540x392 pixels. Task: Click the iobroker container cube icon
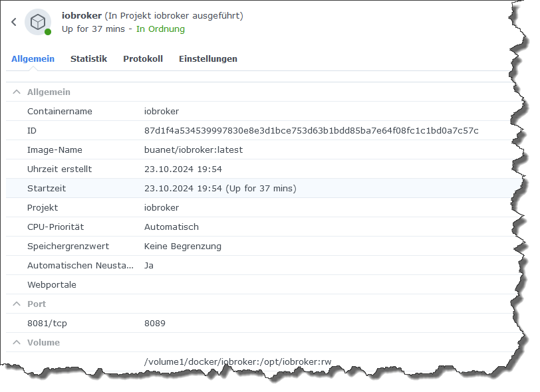(x=38, y=22)
